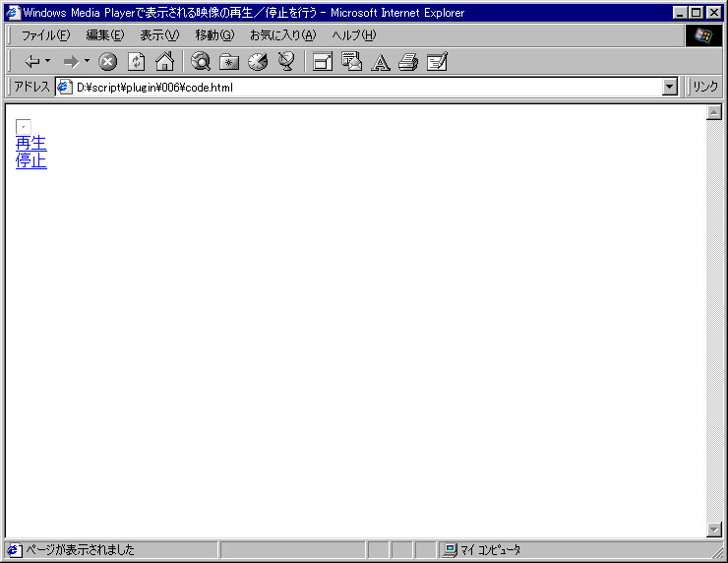Open the Back button history dropdown arrow
Image resolution: width=728 pixels, height=563 pixels.
(47, 61)
